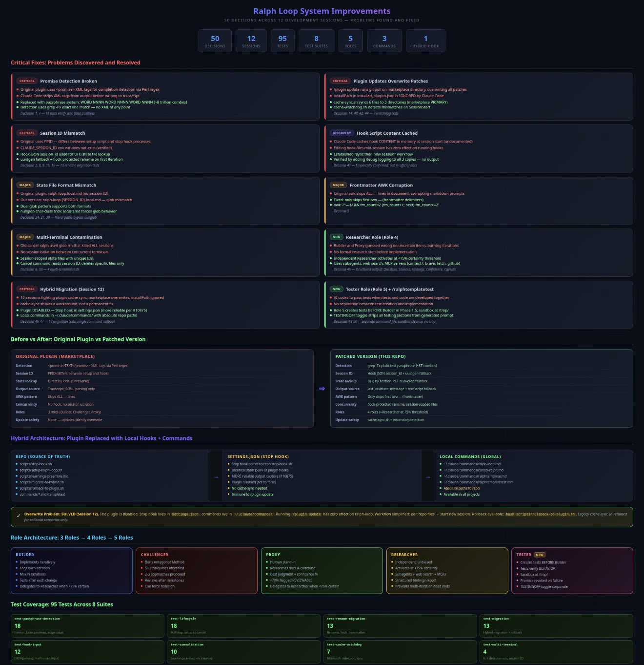
Task: Click the Major badge on State File Format Mismatch
Action: coord(25,185)
